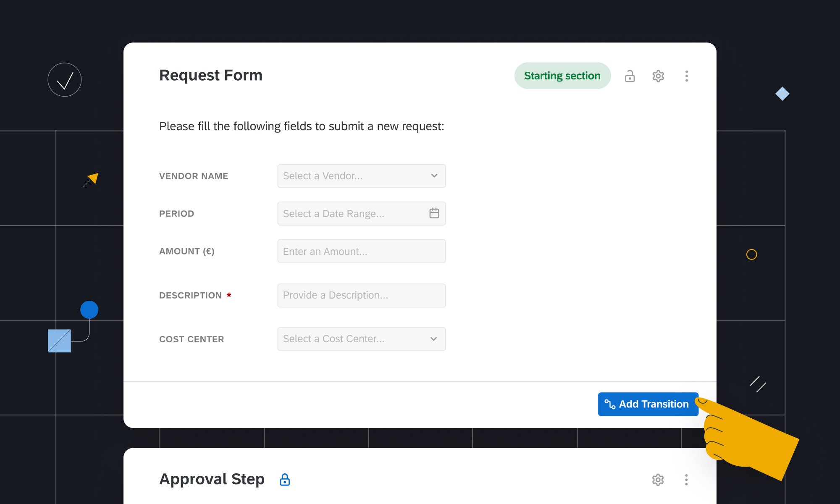840x504 pixels.
Task: Click calendar icon in Period field
Action: tap(434, 213)
